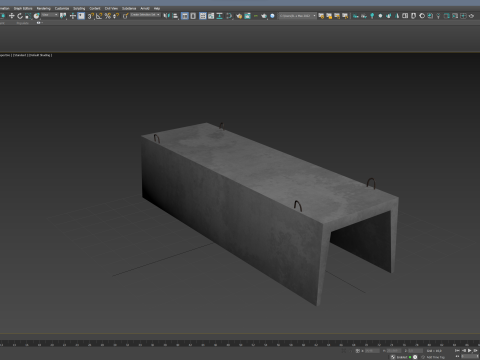
Task: Switch to the Populate ribbon tab
Action: (23, 23)
